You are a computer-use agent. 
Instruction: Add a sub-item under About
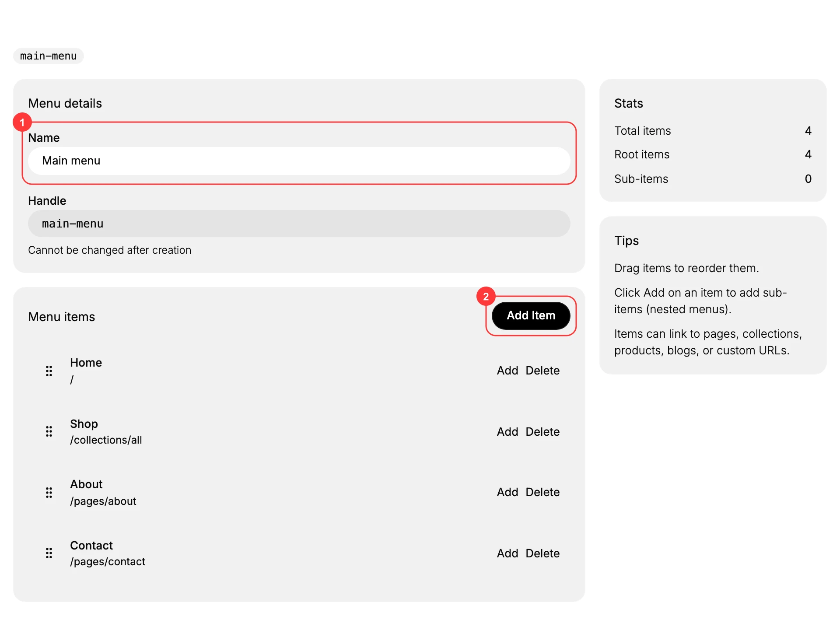pyautogui.click(x=507, y=492)
